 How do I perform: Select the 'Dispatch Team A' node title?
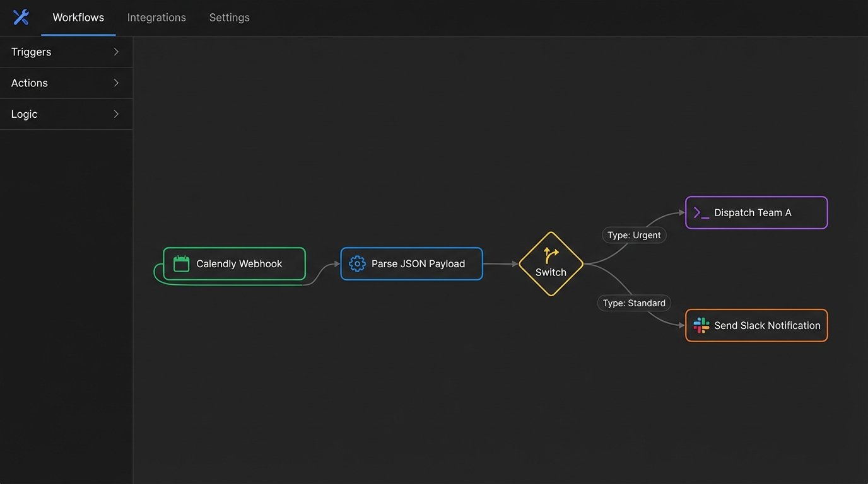752,213
